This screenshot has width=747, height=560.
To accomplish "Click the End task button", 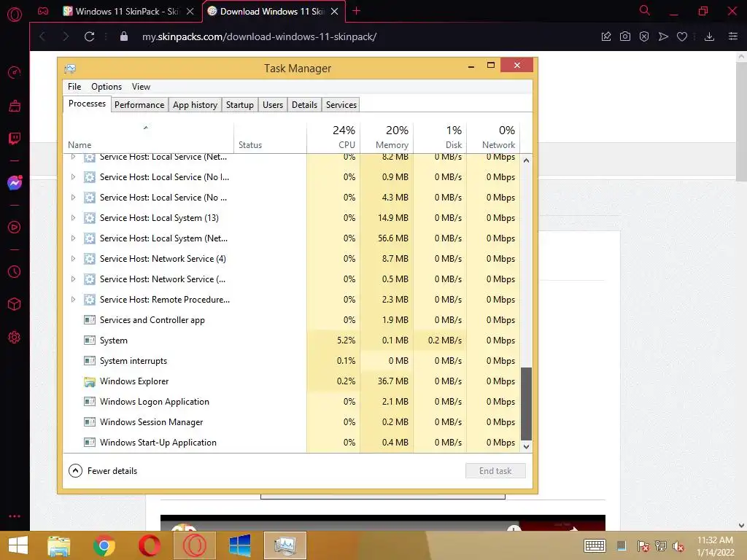I will point(495,471).
